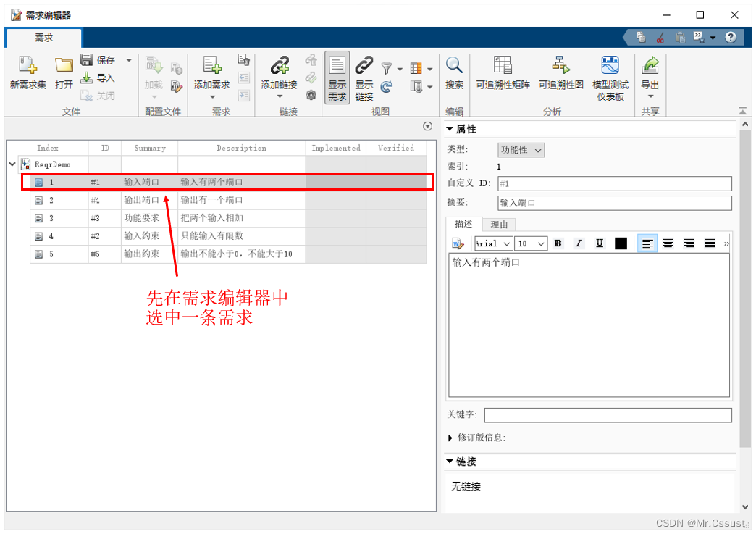Expand the filter dropdown arrow
This screenshot has width=756, height=534.
(400, 70)
